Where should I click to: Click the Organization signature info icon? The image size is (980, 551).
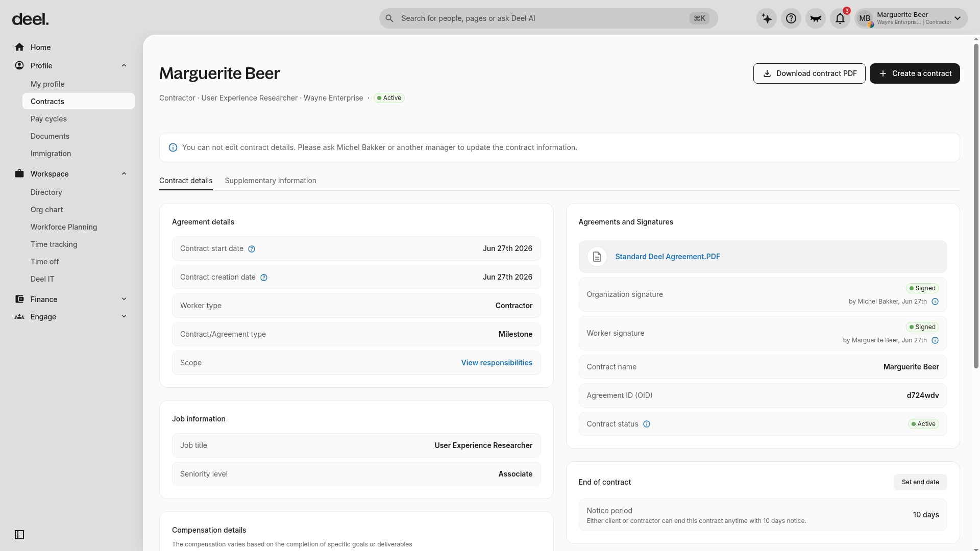[935, 302]
